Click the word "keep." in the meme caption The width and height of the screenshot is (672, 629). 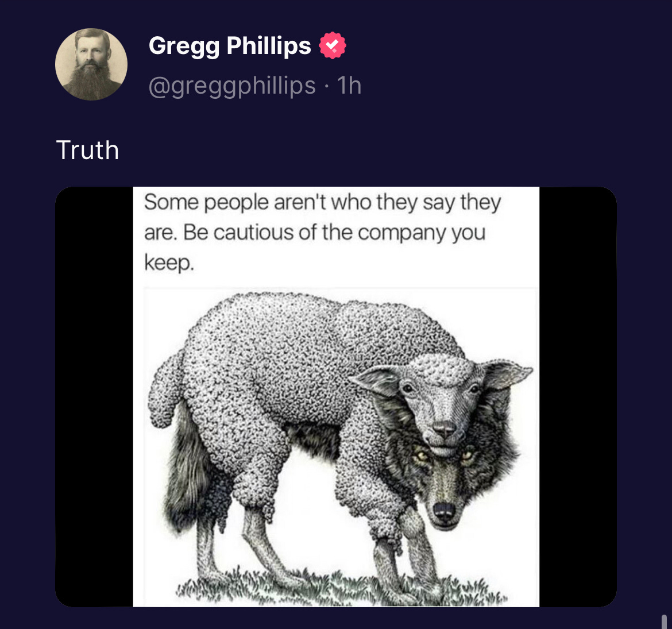(x=169, y=263)
